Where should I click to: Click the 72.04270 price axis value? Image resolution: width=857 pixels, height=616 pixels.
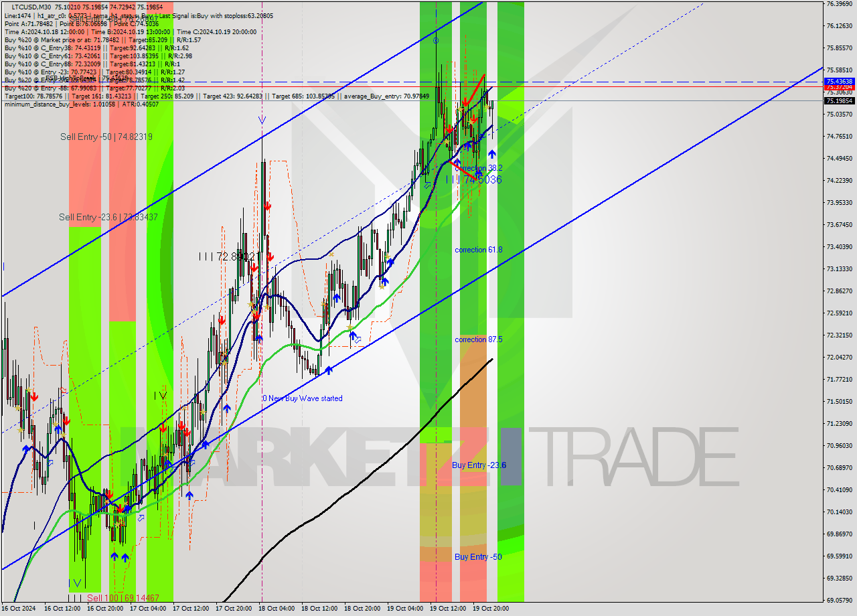tap(839, 358)
